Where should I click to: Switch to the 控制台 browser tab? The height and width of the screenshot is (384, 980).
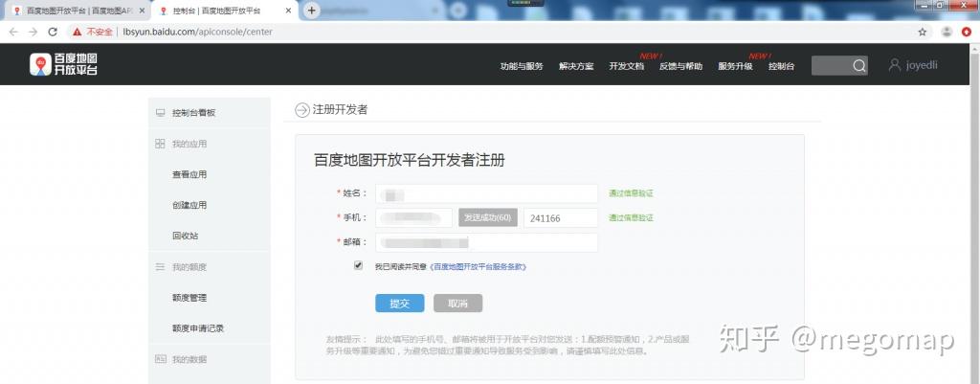tap(223, 11)
